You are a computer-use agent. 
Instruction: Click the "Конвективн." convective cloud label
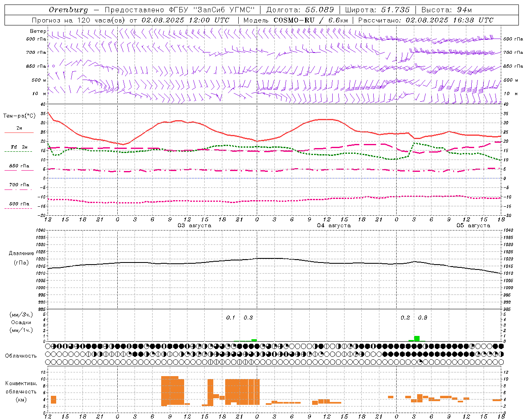pyautogui.click(x=21, y=383)
